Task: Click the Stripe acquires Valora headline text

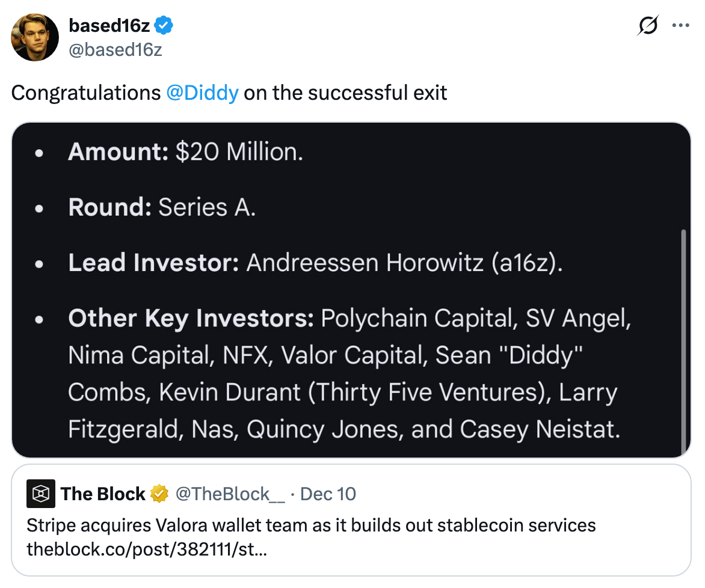Action: click(x=311, y=525)
